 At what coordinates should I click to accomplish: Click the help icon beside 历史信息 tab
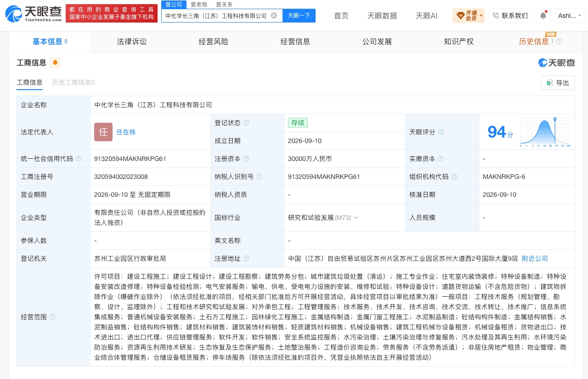[559, 41]
